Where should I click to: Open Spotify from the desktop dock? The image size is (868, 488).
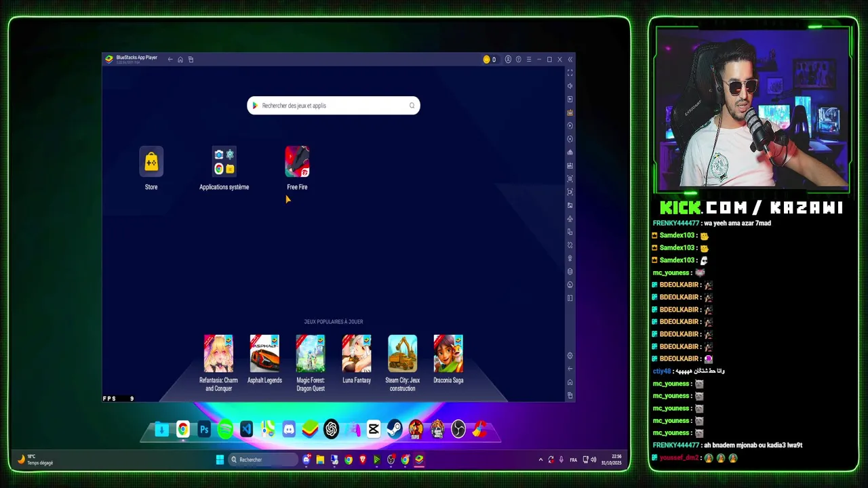(x=225, y=429)
